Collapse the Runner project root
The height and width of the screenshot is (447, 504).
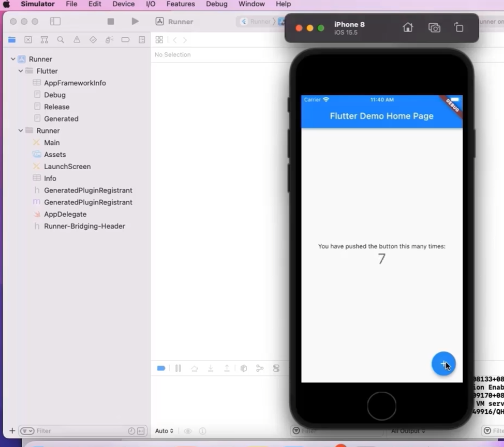(x=13, y=59)
